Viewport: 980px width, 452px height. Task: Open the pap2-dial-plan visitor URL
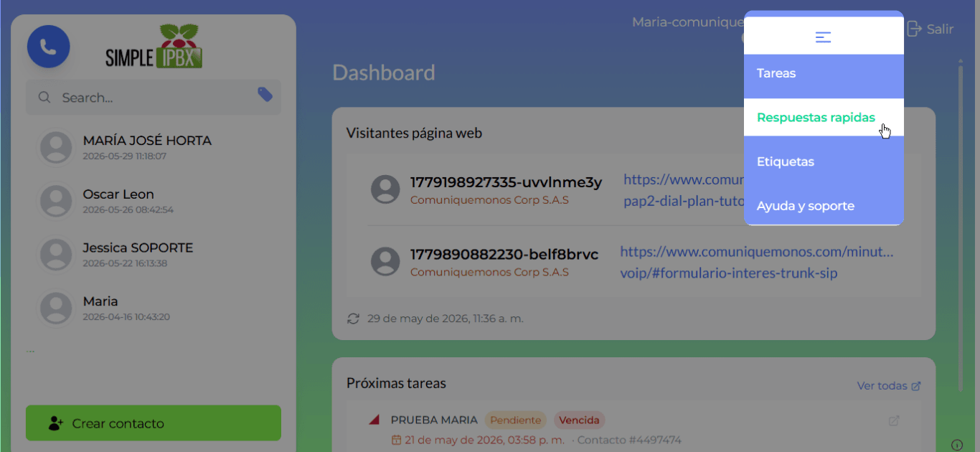pyautogui.click(x=684, y=190)
